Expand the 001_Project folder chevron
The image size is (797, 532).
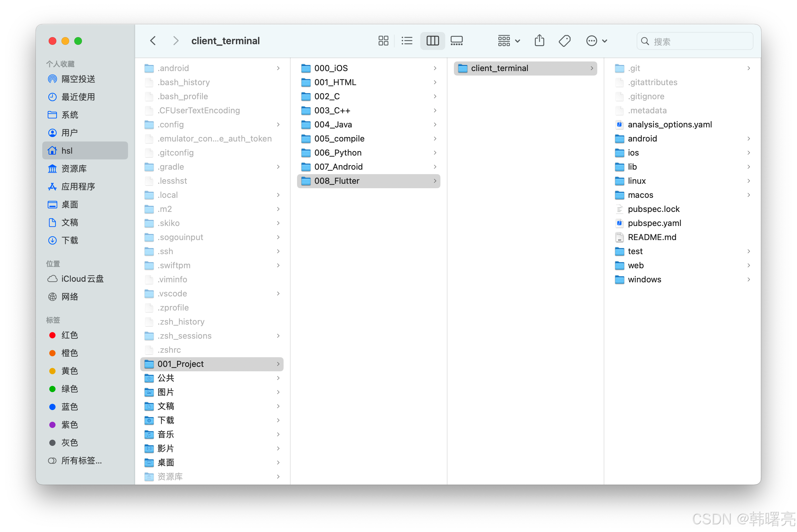[x=278, y=364]
